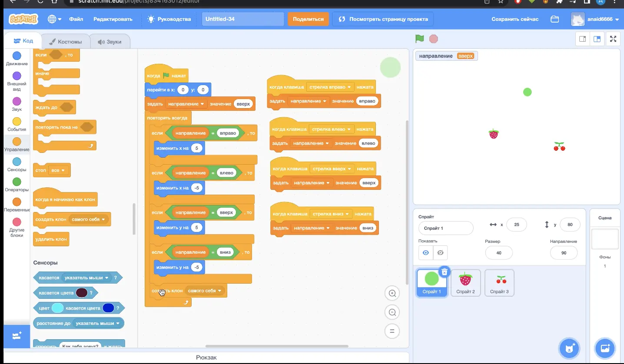Viewport: 624px width, 364px height.
Task: Select the Спрайт 2 strawberry thumbnail
Action: 465,283
